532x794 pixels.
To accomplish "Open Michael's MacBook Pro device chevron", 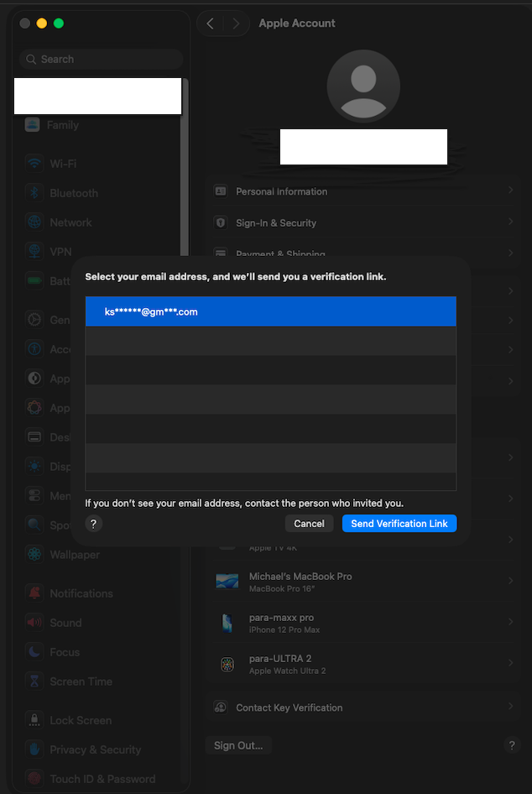I will pyautogui.click(x=510, y=581).
